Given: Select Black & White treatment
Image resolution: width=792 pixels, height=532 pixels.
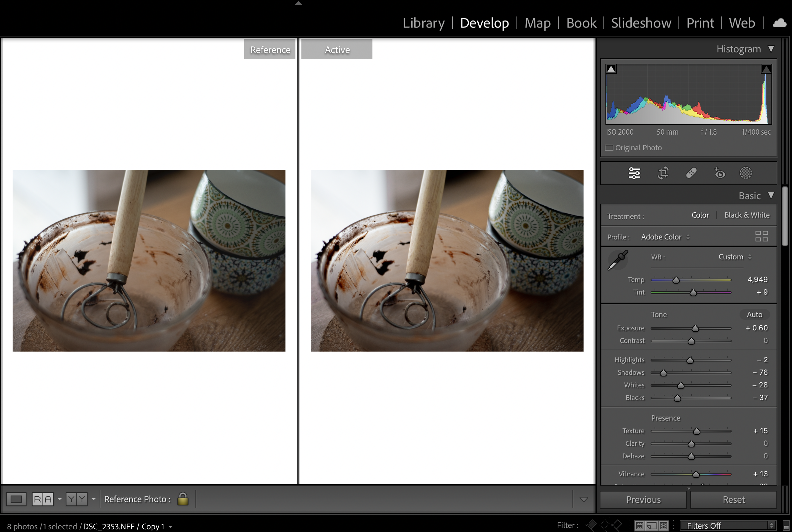Looking at the screenshot, I should pyautogui.click(x=747, y=215).
